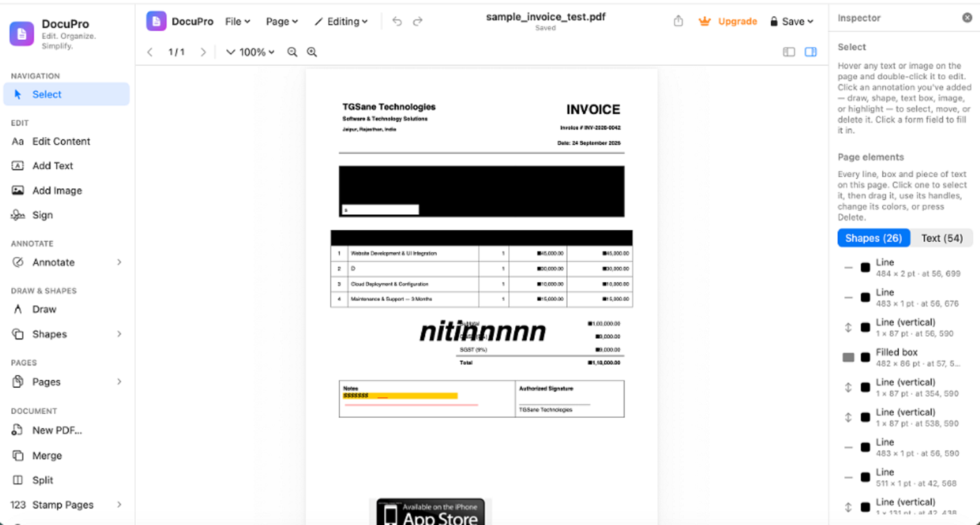Zoom in with the plus magnifier
The width and height of the screenshot is (980, 525).
[x=312, y=52]
